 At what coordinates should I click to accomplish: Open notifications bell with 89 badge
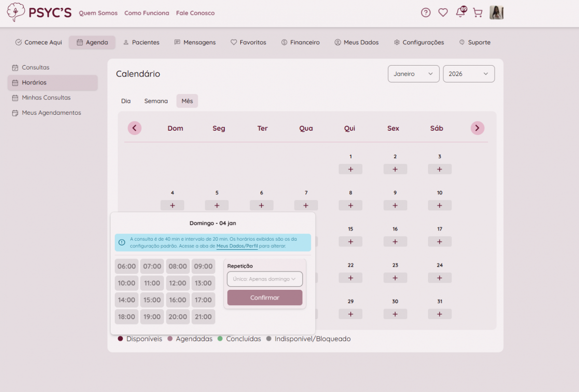click(460, 13)
